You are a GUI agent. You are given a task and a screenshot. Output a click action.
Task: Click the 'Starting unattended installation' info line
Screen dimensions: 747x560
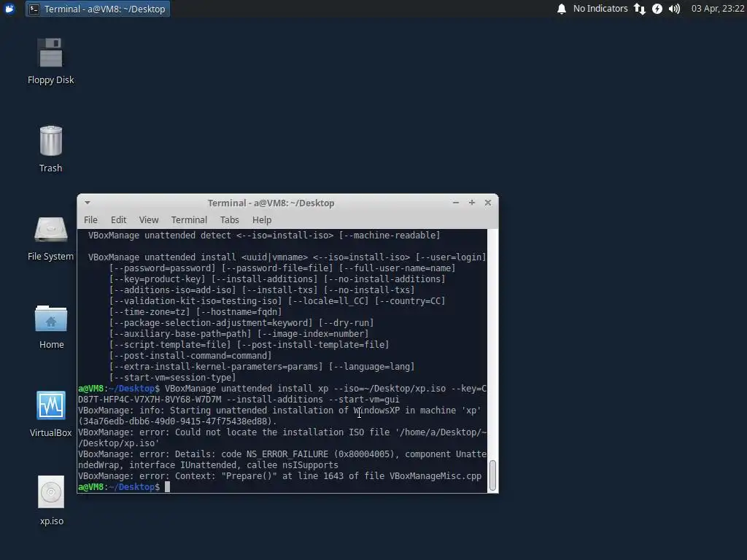pos(279,416)
